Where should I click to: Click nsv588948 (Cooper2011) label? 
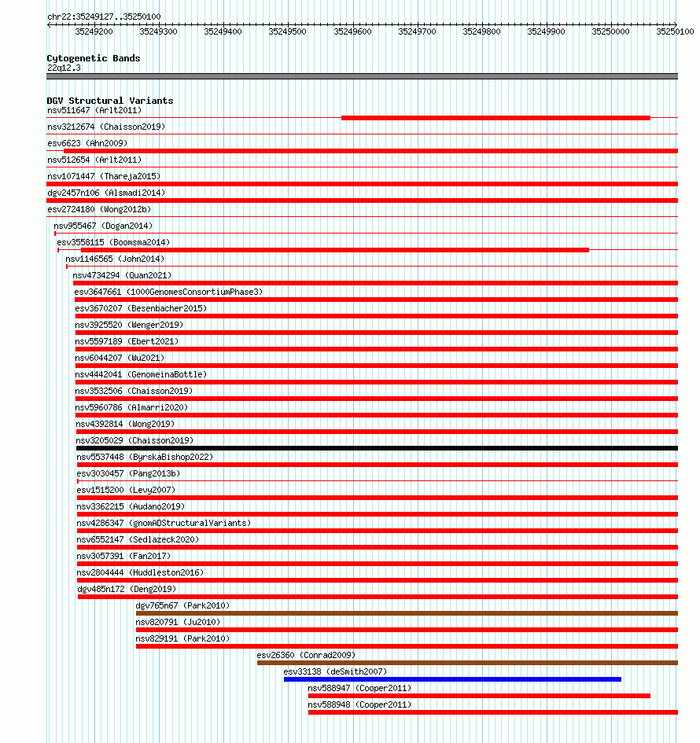(359, 705)
